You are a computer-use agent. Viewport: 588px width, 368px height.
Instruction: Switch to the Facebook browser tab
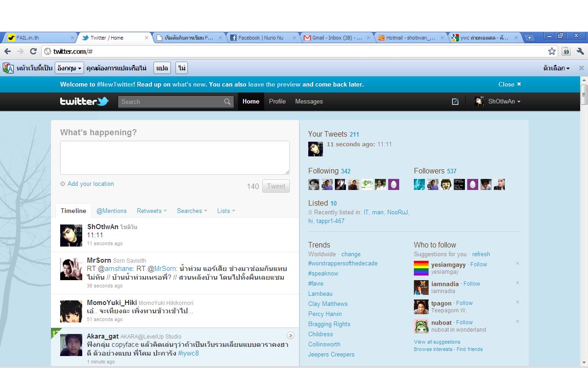[x=263, y=38]
